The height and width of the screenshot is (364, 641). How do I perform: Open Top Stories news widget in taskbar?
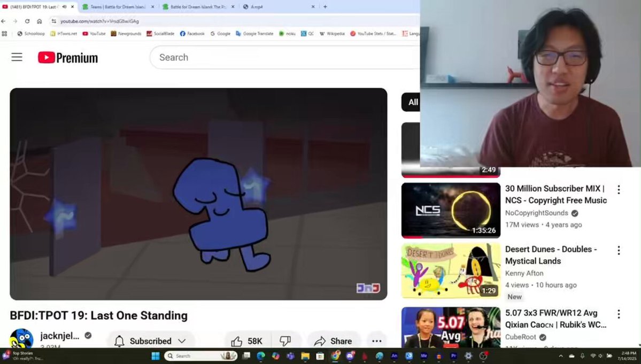pyautogui.click(x=24, y=356)
